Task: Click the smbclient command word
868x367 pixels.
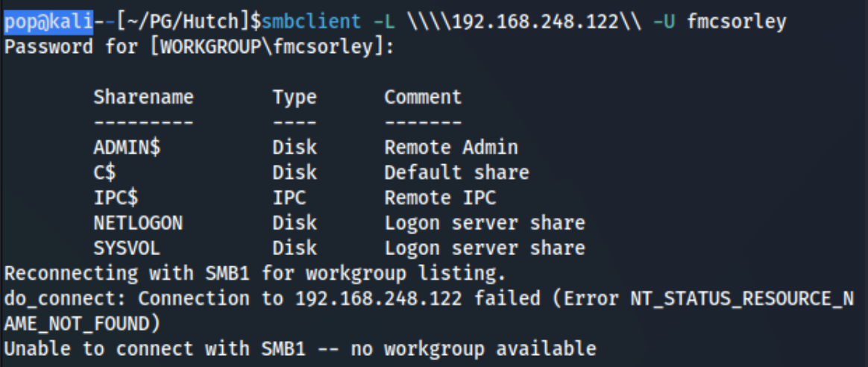Action: [x=311, y=22]
